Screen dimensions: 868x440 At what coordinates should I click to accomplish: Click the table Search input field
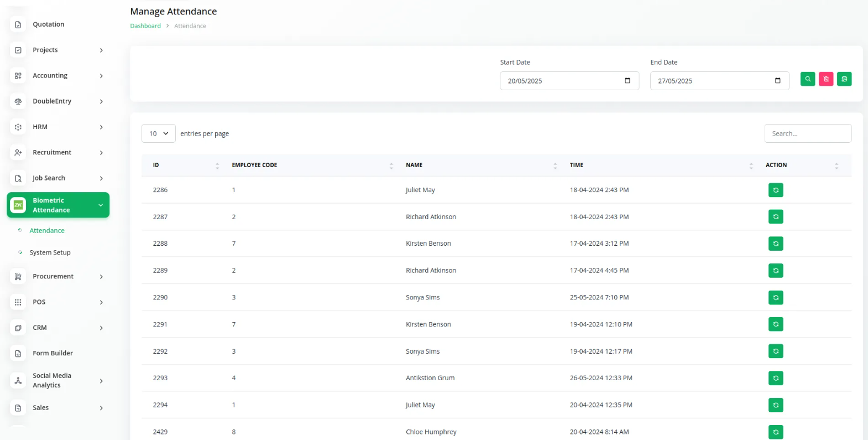click(x=807, y=133)
